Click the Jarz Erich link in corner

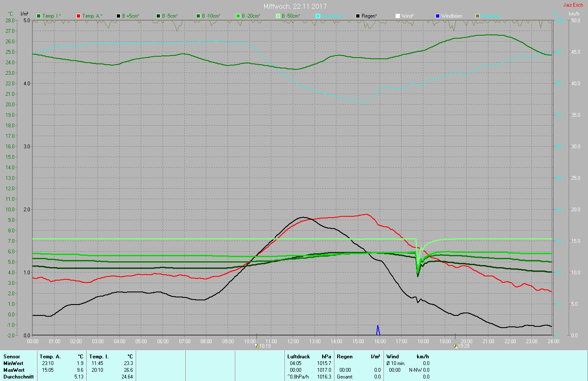[573, 5]
